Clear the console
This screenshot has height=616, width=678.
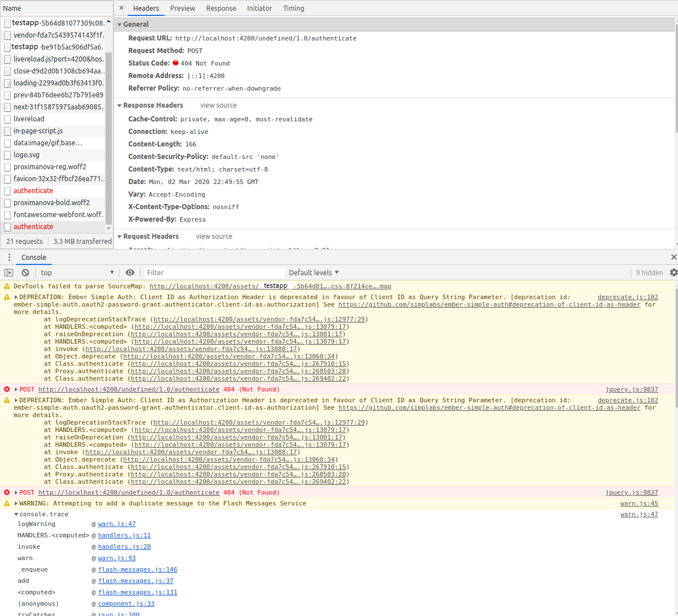click(26, 272)
